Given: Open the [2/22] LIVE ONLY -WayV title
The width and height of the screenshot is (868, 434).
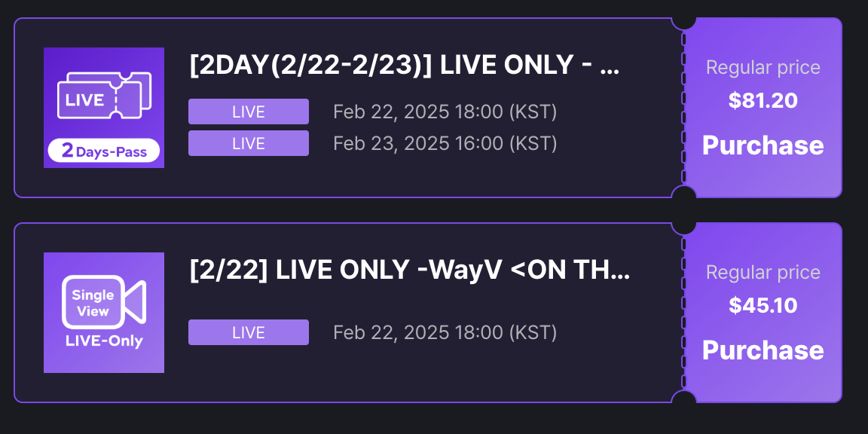Looking at the screenshot, I should tap(408, 270).
